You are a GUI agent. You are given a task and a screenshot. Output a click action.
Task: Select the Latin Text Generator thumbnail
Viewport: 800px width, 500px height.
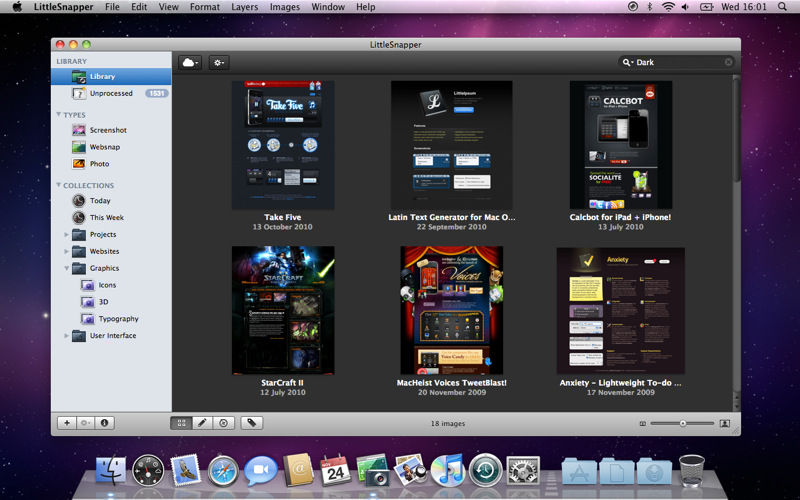coord(452,145)
